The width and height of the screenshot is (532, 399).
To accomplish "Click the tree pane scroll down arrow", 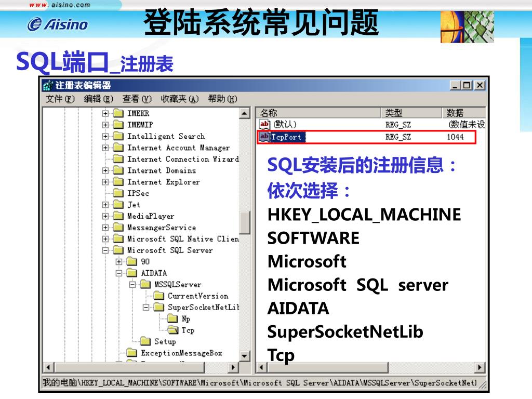I will [245, 356].
